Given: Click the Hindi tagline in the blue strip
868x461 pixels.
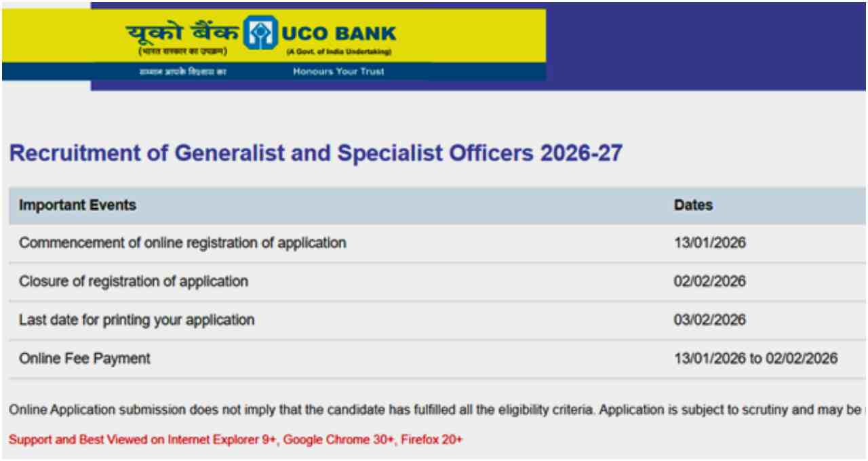Looking at the screenshot, I should click(x=182, y=71).
